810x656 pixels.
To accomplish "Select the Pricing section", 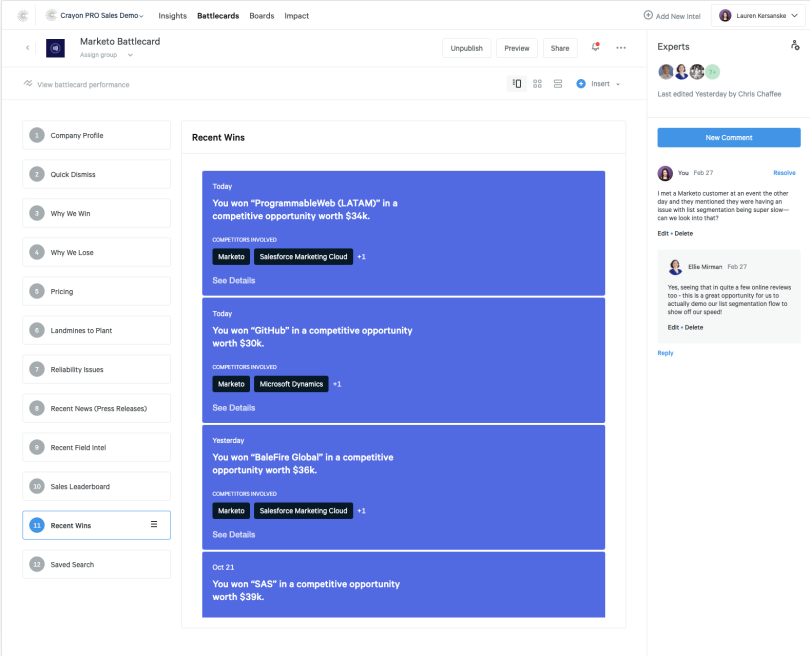I will pos(97,291).
